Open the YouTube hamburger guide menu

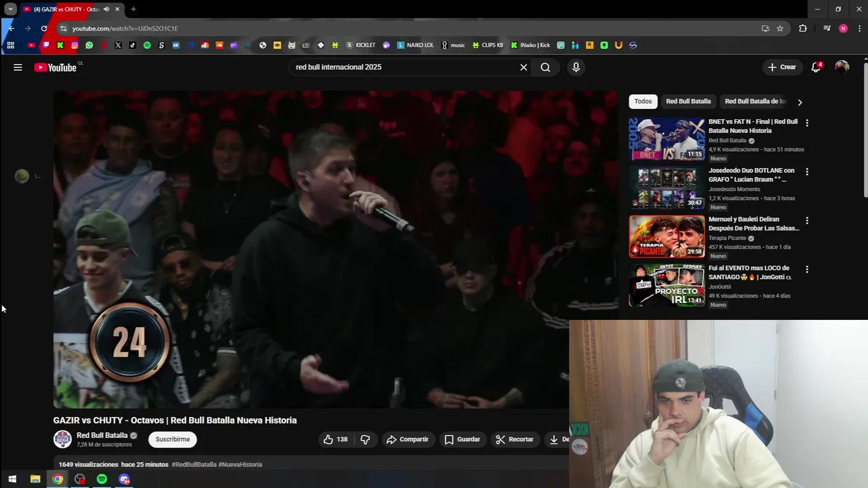click(x=18, y=67)
